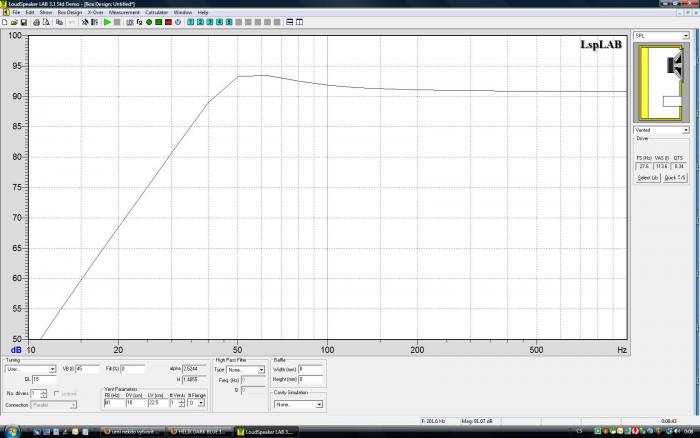Open the SPL graph type dropdown

coord(685,35)
